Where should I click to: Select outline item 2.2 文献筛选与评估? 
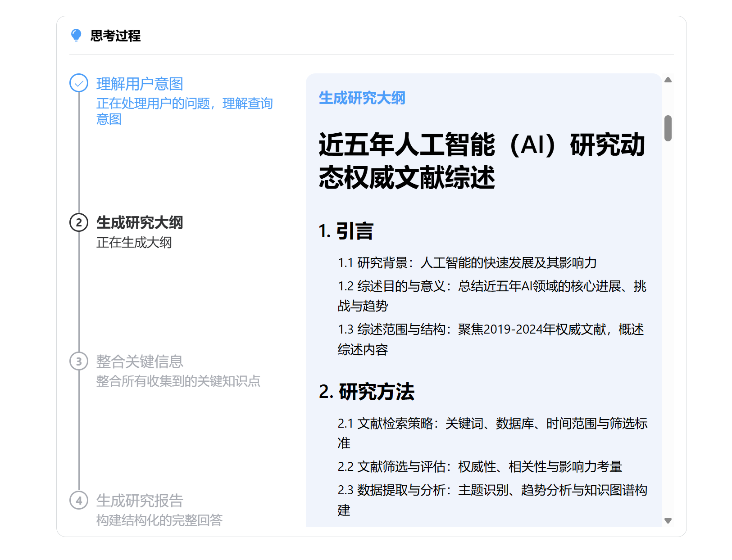[480, 466]
